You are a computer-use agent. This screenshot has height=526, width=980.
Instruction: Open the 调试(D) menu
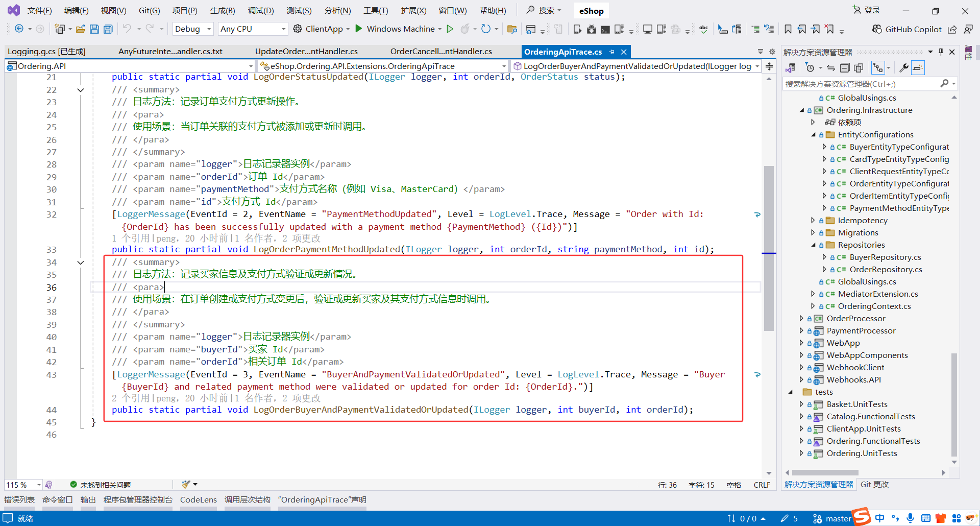click(x=261, y=11)
